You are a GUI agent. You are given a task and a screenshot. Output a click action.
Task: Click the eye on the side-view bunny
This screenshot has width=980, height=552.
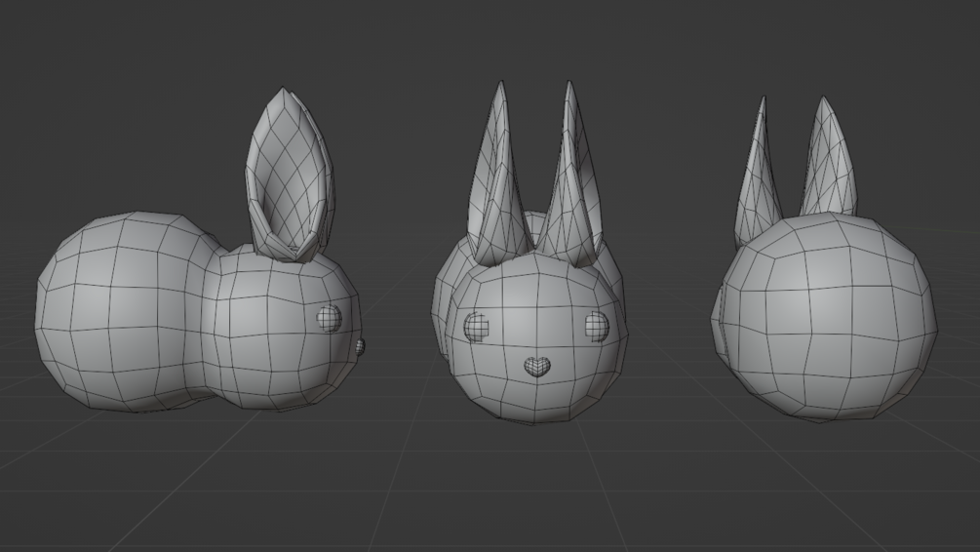[x=330, y=318]
